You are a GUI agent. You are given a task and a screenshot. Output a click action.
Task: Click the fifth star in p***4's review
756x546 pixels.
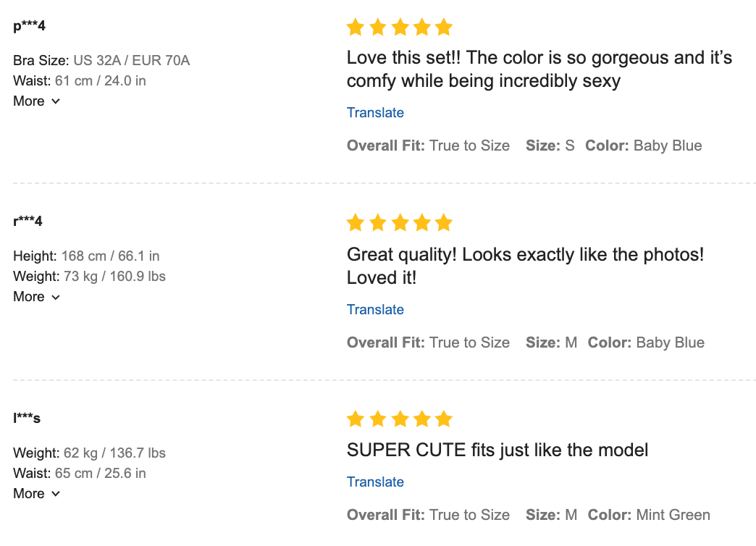click(x=444, y=28)
